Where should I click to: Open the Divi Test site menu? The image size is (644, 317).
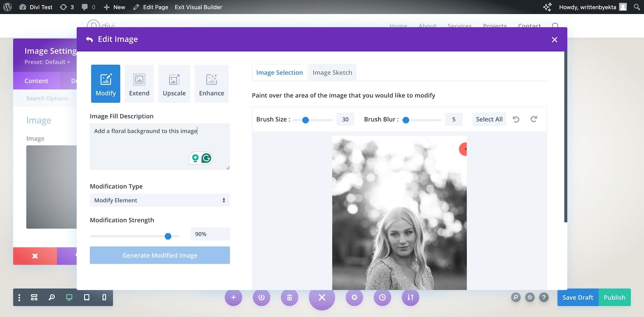coord(36,7)
